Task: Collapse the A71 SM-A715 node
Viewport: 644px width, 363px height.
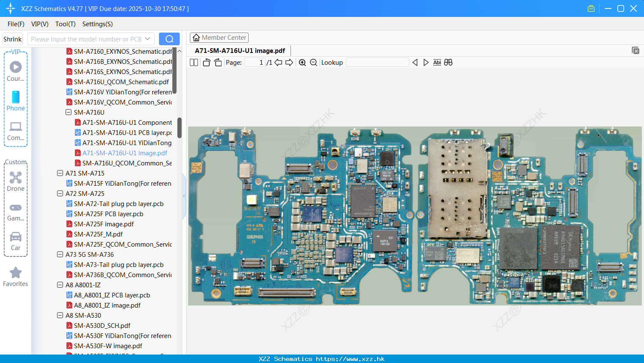Action: [60, 173]
